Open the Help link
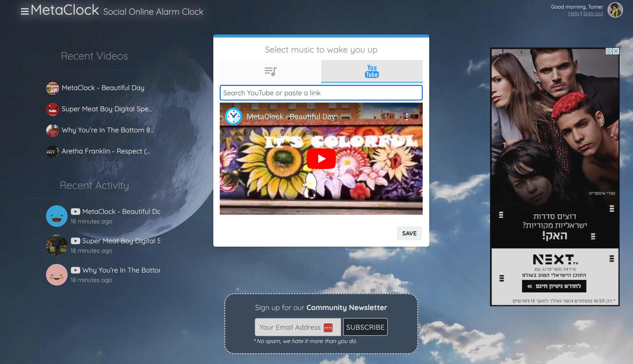Screen dimensions: 633x364 click(574, 14)
